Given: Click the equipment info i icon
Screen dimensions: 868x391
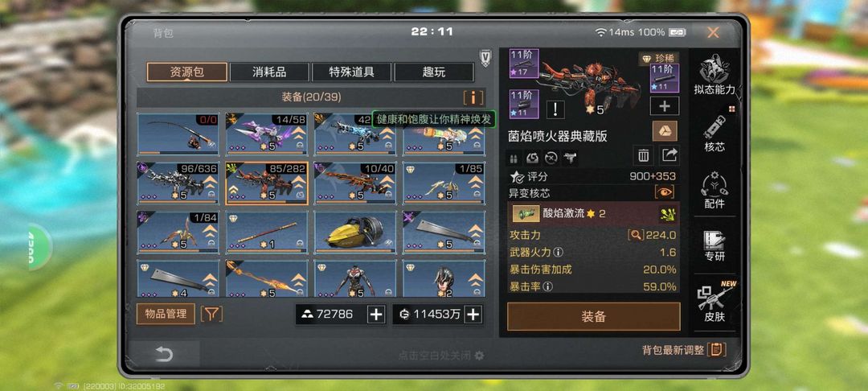Looking at the screenshot, I should [x=473, y=97].
